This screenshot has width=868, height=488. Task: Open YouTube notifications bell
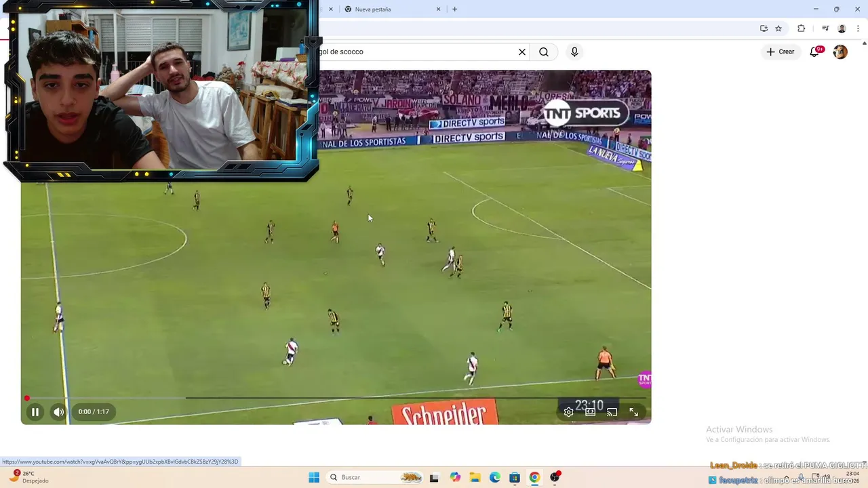coord(815,52)
